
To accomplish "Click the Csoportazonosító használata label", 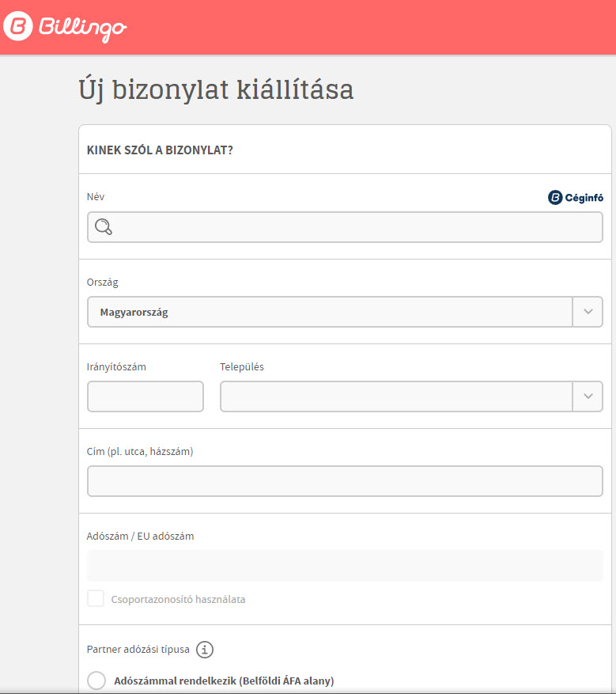I will [178, 599].
